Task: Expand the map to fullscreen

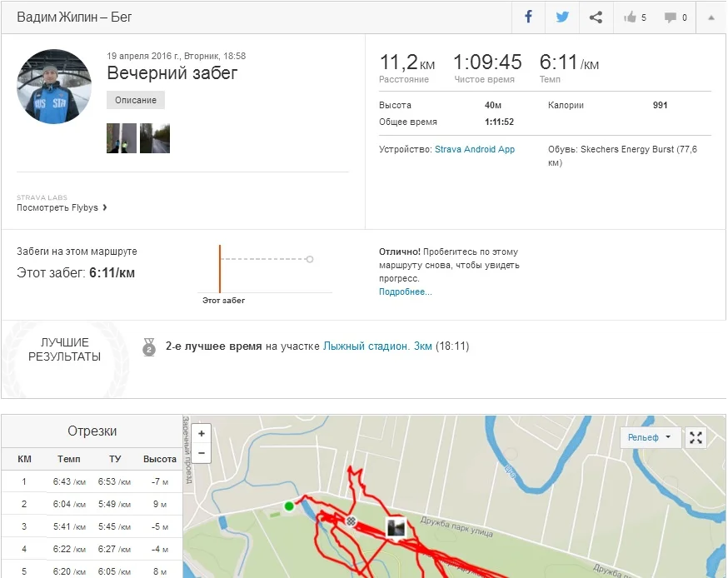Action: [x=696, y=437]
